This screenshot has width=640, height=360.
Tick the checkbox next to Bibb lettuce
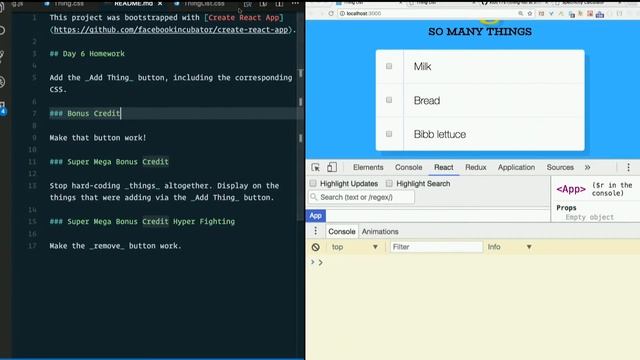pos(389,134)
